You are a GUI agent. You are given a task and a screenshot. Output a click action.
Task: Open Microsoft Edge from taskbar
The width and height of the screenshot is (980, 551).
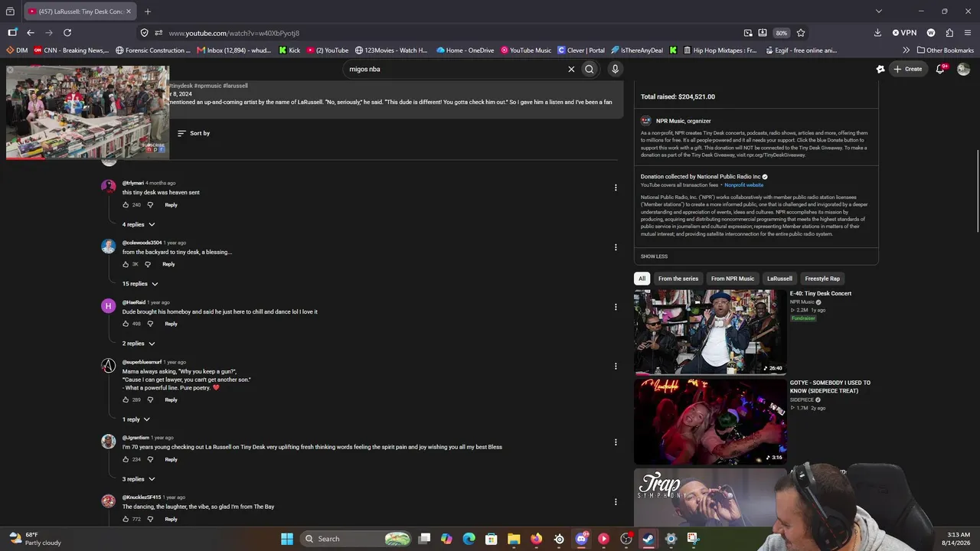pos(469,539)
